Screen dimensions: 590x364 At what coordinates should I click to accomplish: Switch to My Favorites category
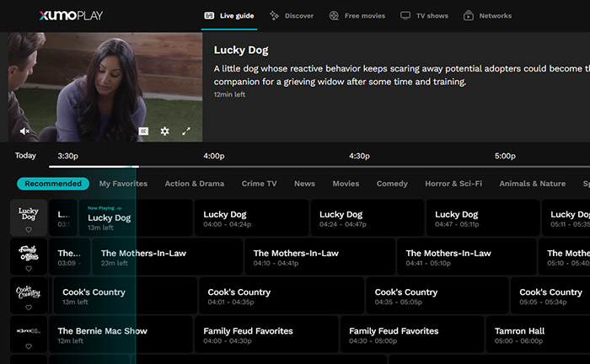click(123, 184)
